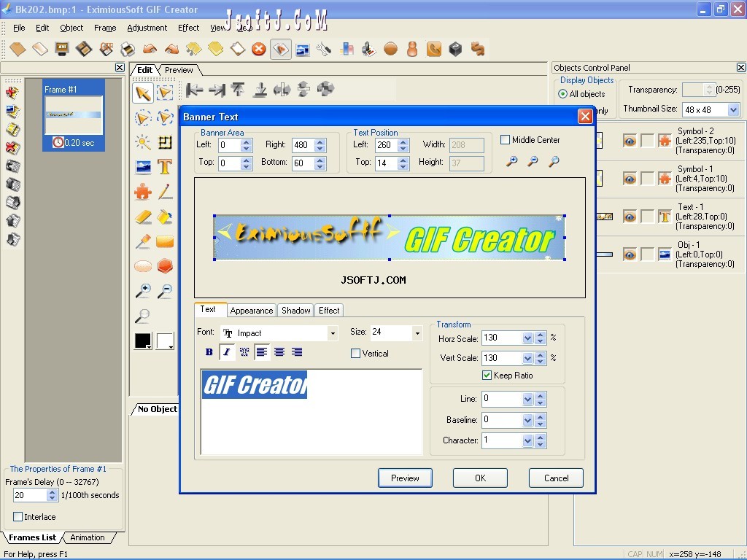
Task: Open the Line spacing dropdown arrow
Action: click(x=527, y=399)
